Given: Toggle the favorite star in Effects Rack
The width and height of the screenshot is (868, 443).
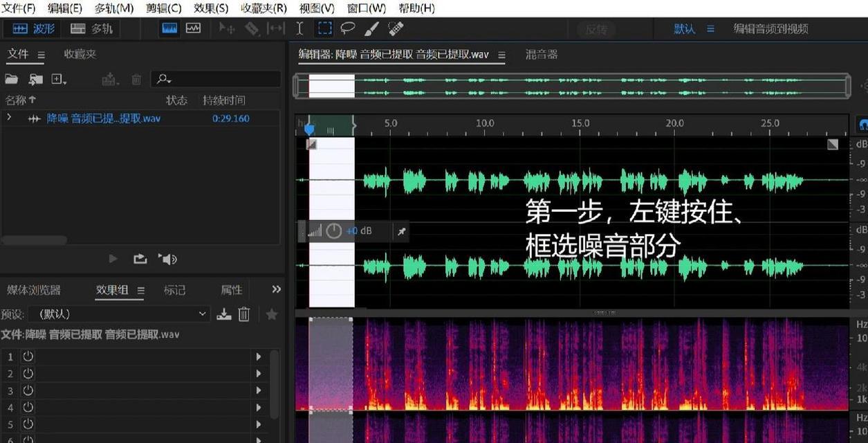Looking at the screenshot, I should [x=272, y=314].
